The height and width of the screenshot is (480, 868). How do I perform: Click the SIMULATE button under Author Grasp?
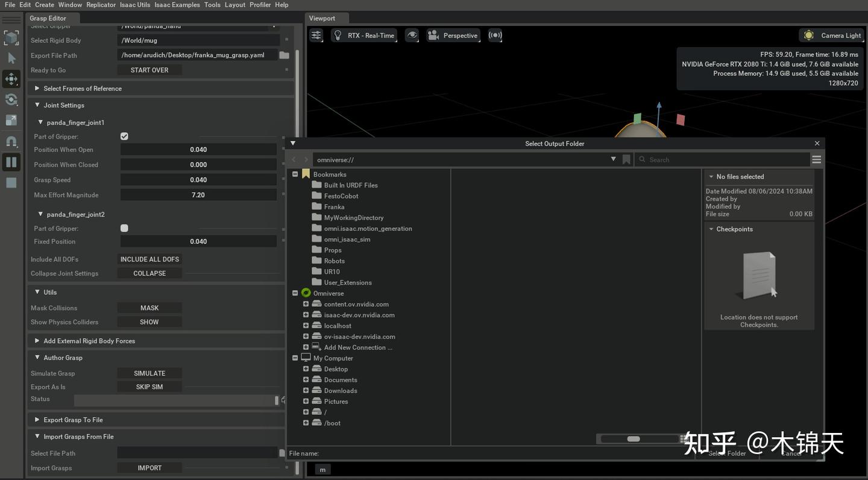149,373
